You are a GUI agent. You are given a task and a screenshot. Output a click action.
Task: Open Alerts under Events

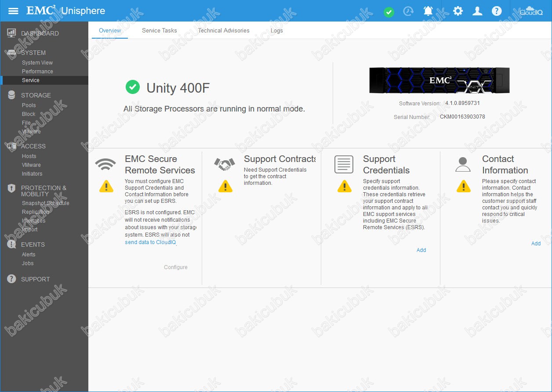click(x=29, y=255)
